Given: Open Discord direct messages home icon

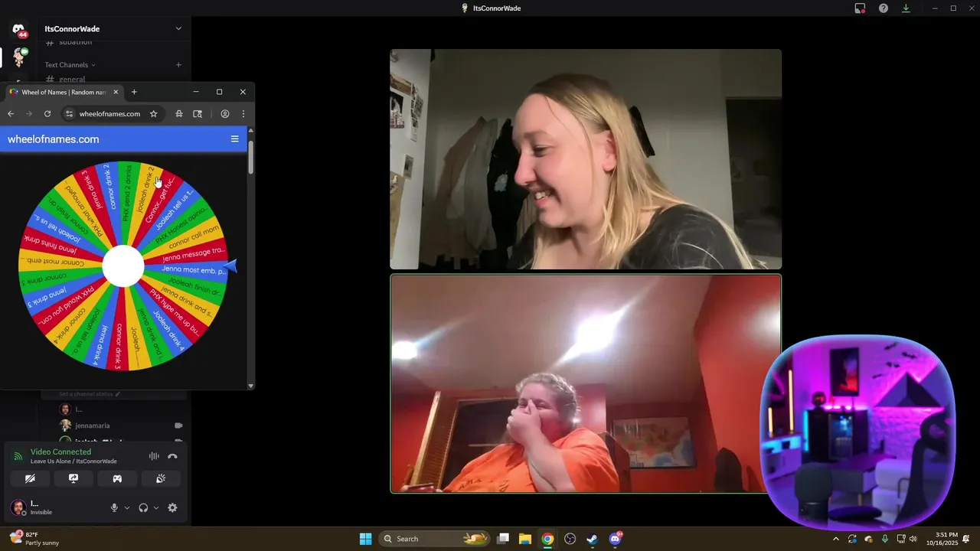Looking at the screenshot, I should click(18, 30).
